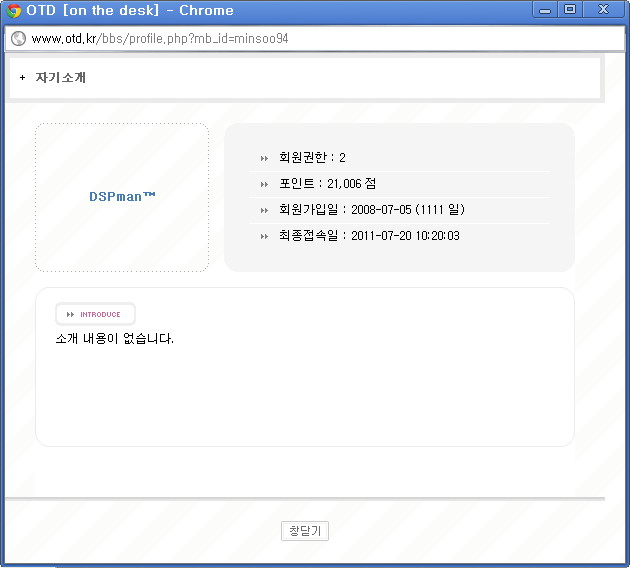
Task: Click the 회원권한 : 2 row
Action: [399, 157]
